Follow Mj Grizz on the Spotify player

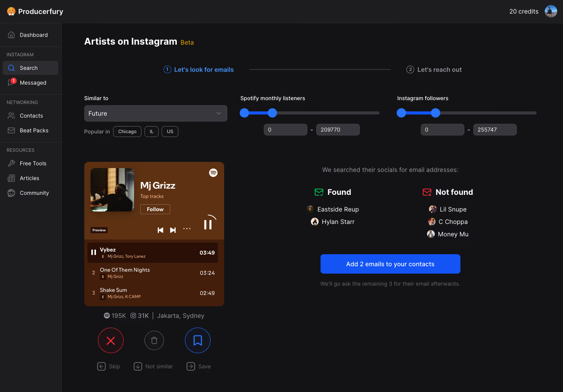155,209
